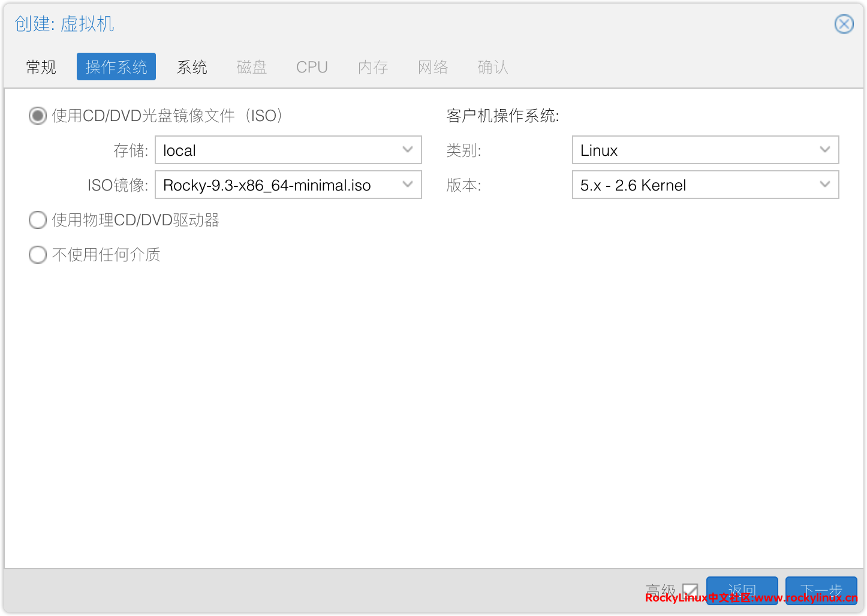
Task: Close the Create Virtual Machine dialog
Action: pyautogui.click(x=844, y=24)
